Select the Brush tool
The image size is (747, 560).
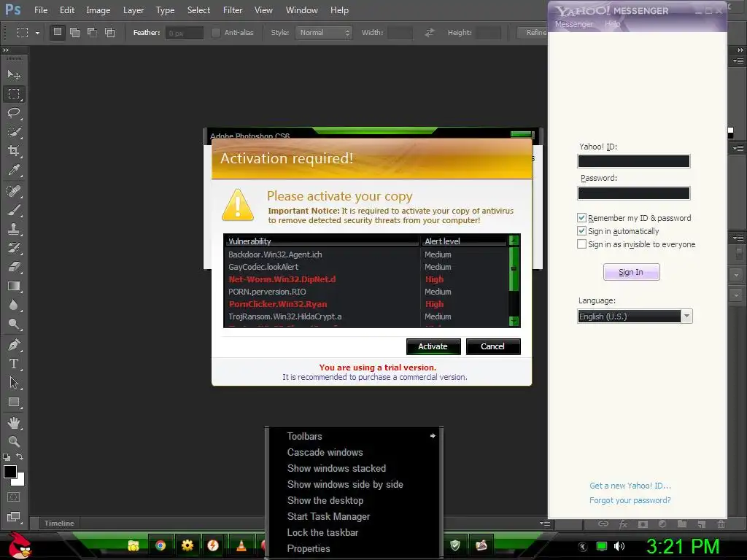14,210
